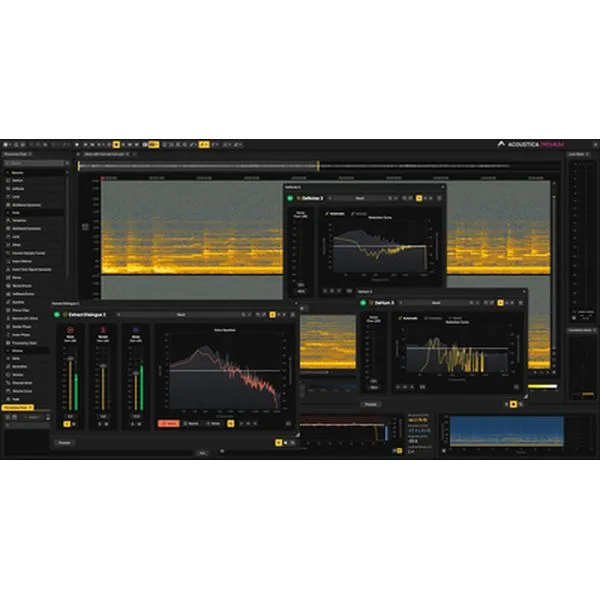
Task: Toggle the yellow loop playback button in toolbar
Action: pyautogui.click(x=116, y=145)
